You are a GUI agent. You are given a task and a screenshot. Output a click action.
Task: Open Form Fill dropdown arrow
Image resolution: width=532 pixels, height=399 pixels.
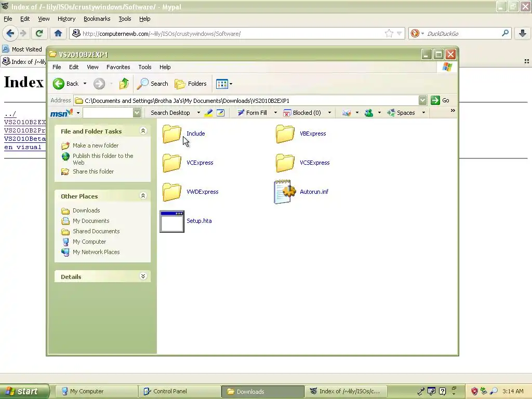pyautogui.click(x=275, y=113)
